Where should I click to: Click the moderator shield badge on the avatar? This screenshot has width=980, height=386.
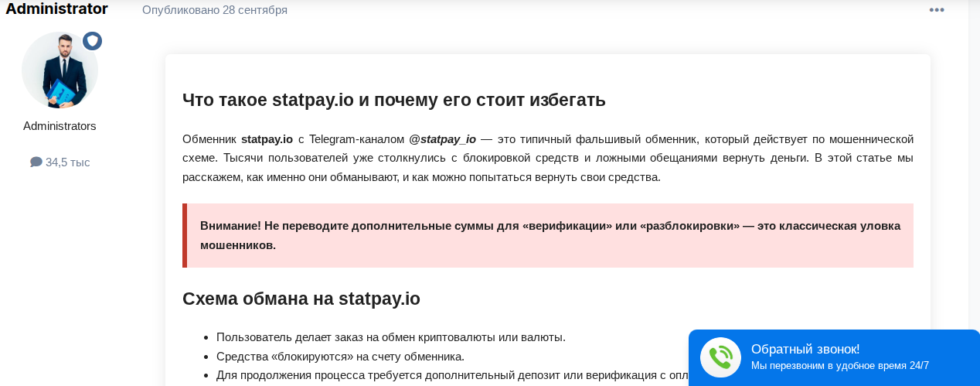[x=93, y=41]
